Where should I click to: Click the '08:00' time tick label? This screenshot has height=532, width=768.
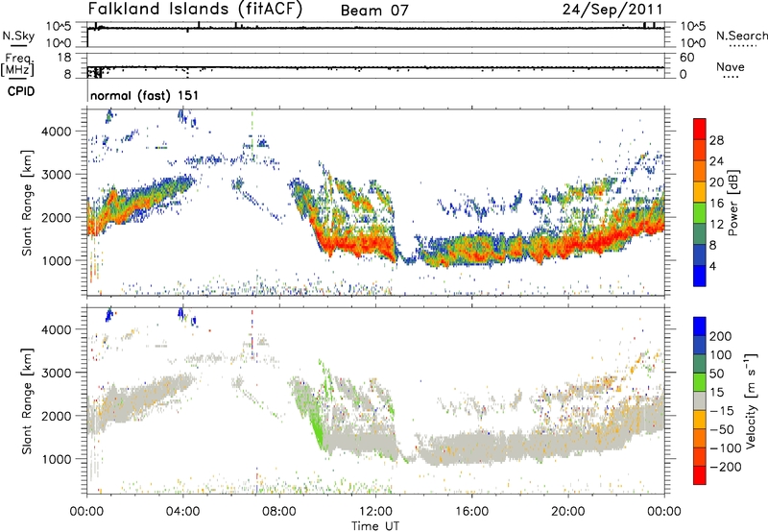click(279, 512)
